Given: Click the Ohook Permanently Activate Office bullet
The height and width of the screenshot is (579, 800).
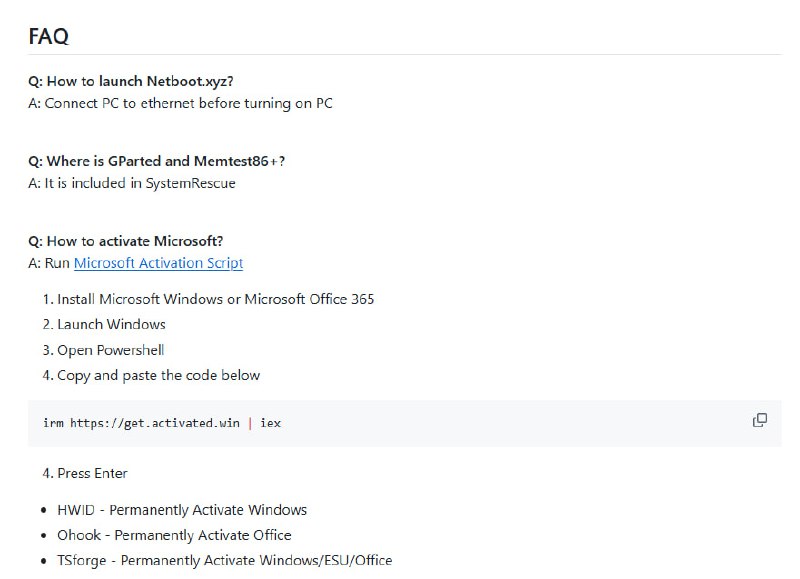Looking at the screenshot, I should (174, 535).
